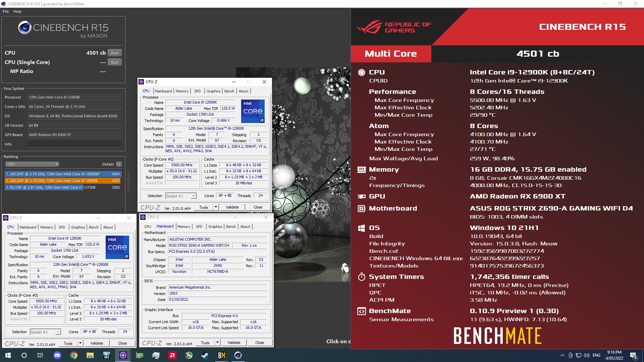The width and height of the screenshot is (644, 362).
Task: Open the notification center icon
Action: point(633,356)
